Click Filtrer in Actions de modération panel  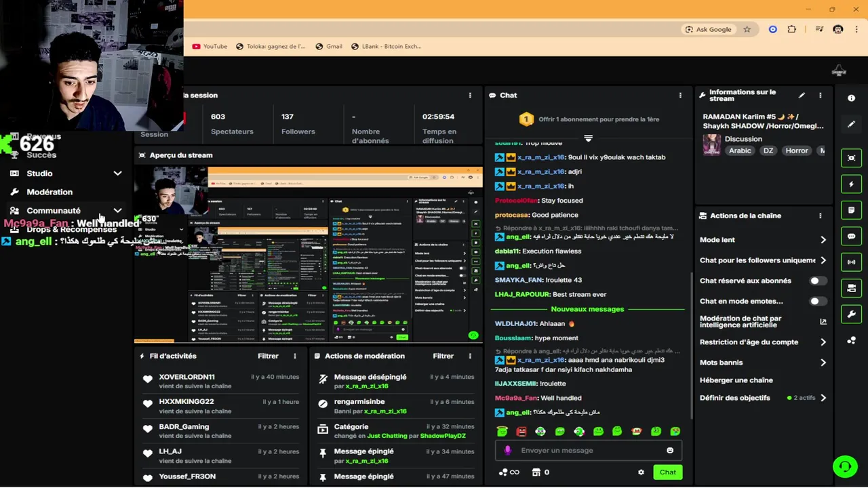[443, 356]
